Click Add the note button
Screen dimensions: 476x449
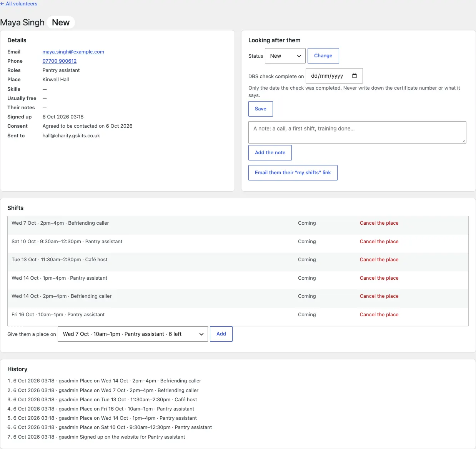270,153
